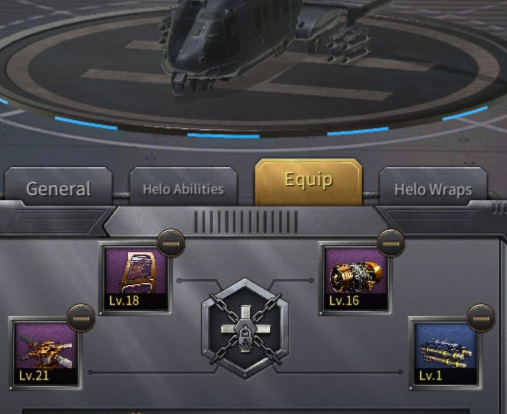Unequip the Lv.21 rotor via minus button
Screen dimensions: 507x414
[81, 318]
